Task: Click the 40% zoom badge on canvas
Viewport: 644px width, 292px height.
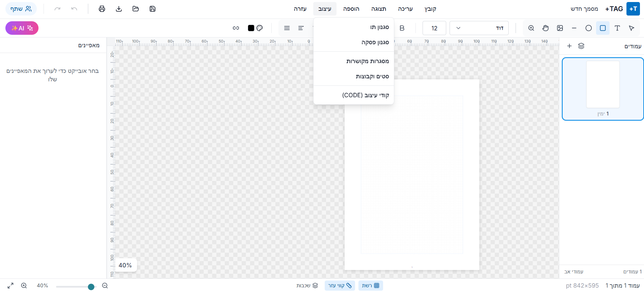Action: coord(125,265)
